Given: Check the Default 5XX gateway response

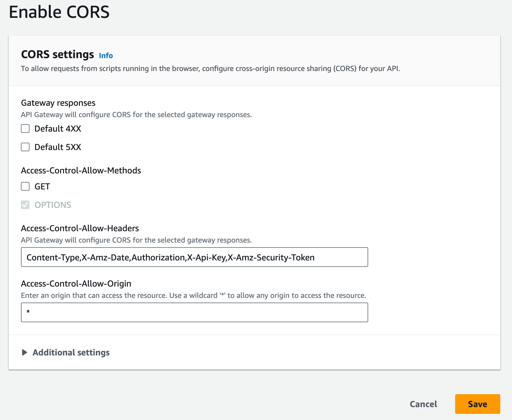Looking at the screenshot, I should [25, 147].
